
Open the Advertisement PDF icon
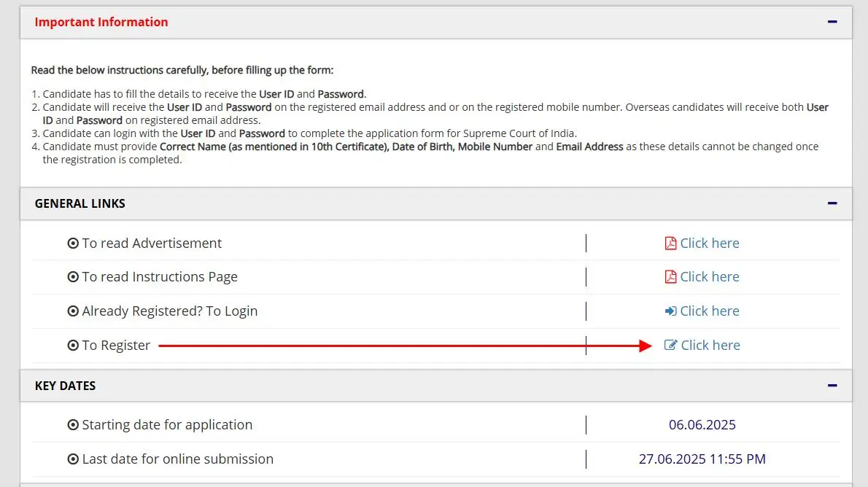670,243
